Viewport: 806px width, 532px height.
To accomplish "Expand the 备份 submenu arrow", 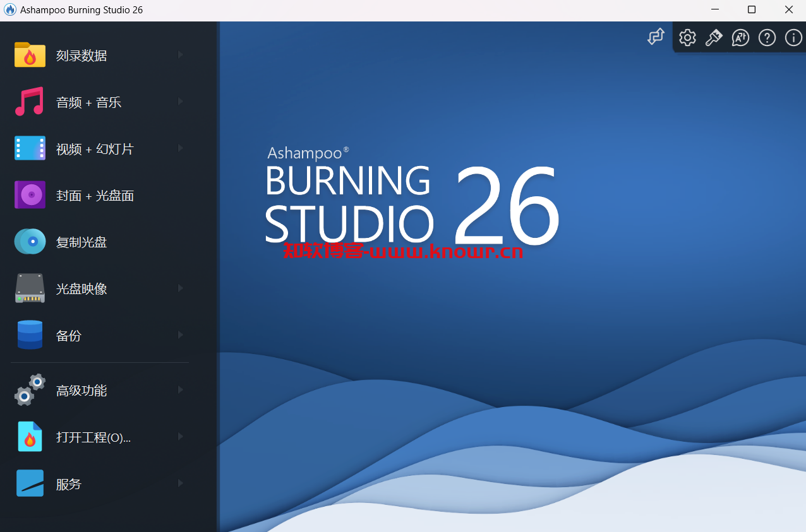I will pos(180,335).
